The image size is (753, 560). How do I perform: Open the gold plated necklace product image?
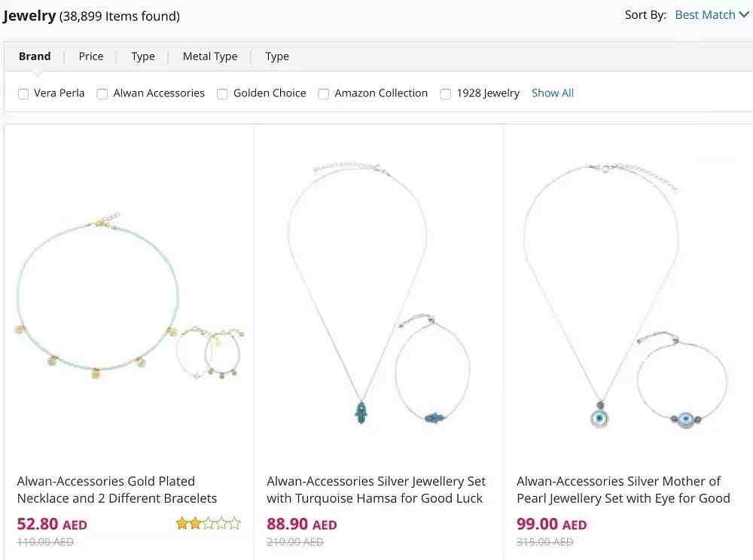click(129, 297)
